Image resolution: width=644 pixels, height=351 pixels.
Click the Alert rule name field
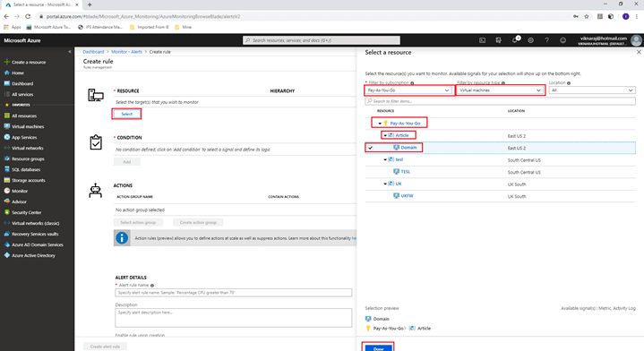pos(233,293)
